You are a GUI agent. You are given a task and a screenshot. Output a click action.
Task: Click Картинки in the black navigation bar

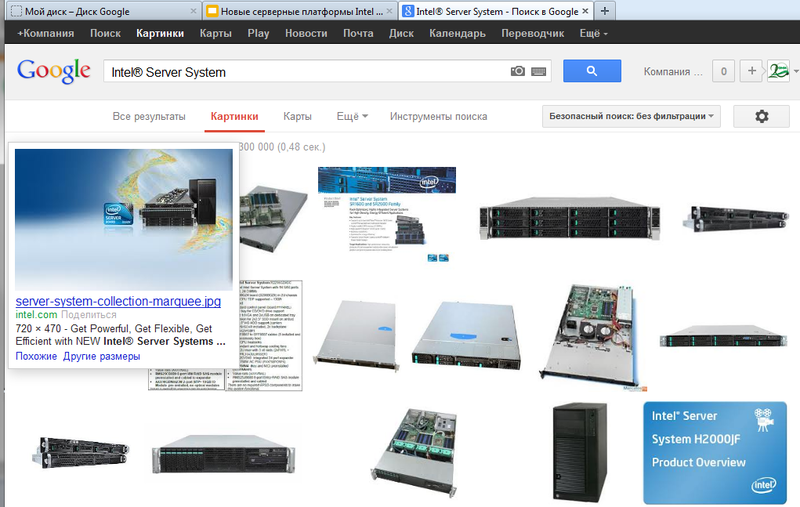(160, 34)
